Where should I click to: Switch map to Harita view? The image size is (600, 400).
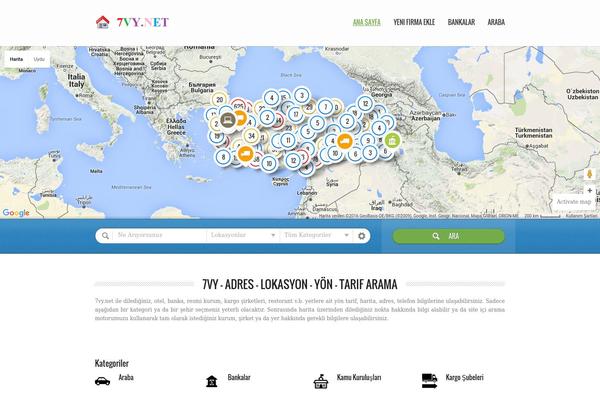pos(16,59)
